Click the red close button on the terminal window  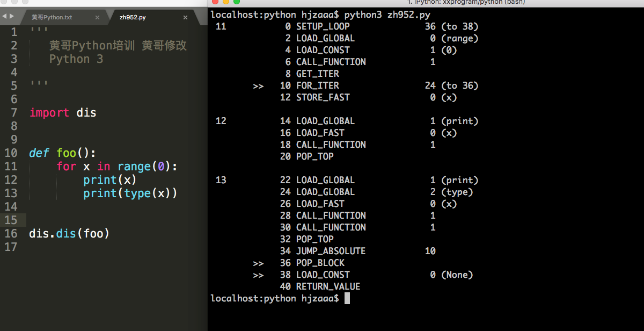point(215,3)
